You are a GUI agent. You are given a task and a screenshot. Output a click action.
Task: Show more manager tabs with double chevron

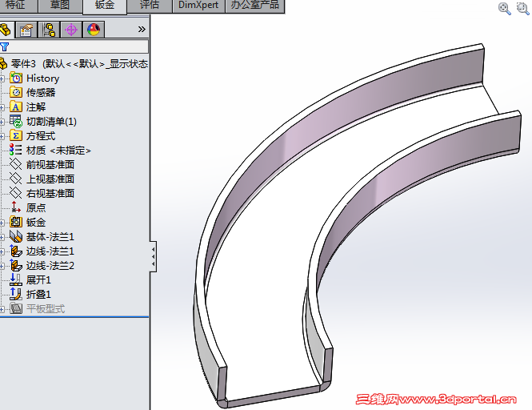coord(142,30)
